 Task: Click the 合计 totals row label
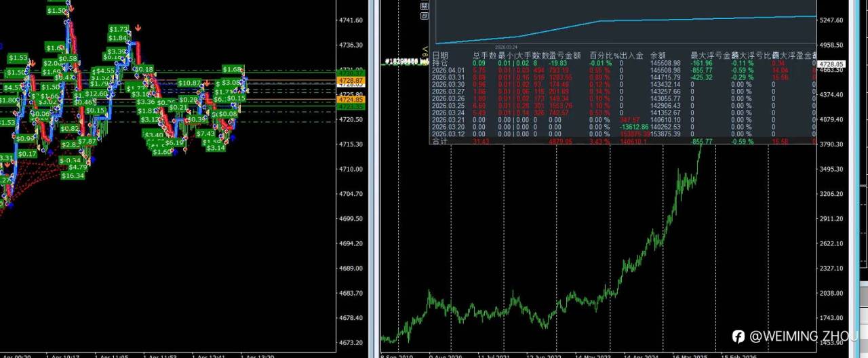pyautogui.click(x=440, y=141)
